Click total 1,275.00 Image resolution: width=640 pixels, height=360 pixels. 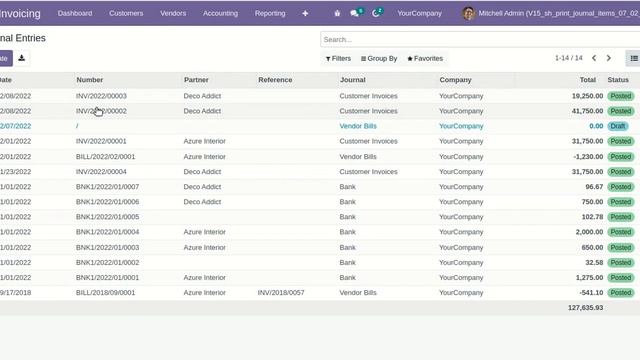click(x=589, y=278)
